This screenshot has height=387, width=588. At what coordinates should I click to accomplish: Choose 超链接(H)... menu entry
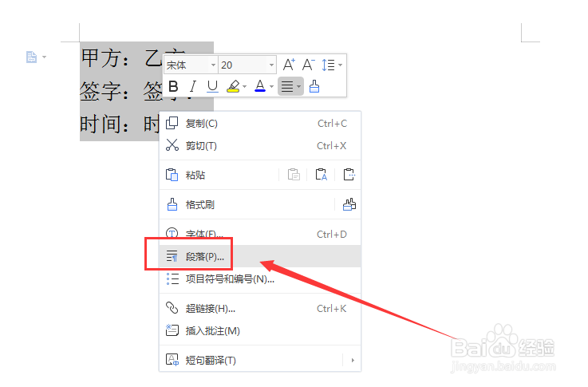(x=260, y=308)
